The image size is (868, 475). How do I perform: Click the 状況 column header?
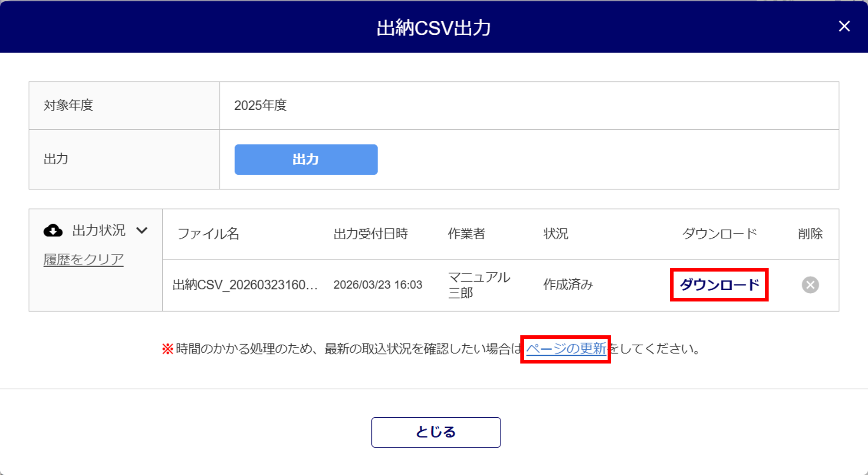pos(556,234)
